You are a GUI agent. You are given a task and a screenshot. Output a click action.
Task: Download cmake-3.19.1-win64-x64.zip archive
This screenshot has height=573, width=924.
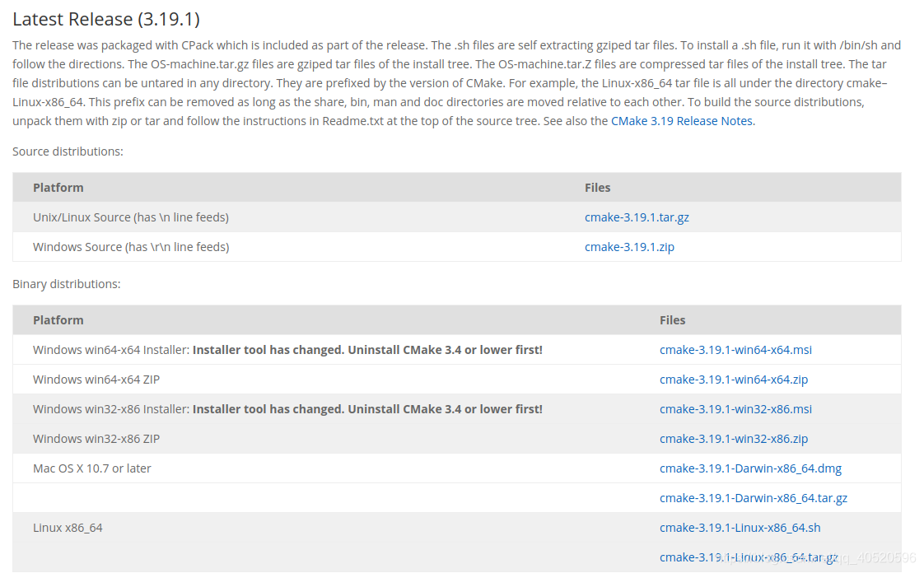pyautogui.click(x=734, y=380)
